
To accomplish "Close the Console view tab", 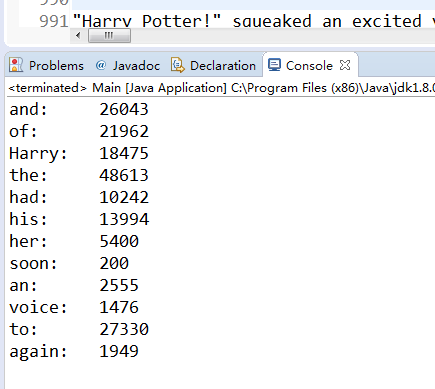I will [345, 65].
